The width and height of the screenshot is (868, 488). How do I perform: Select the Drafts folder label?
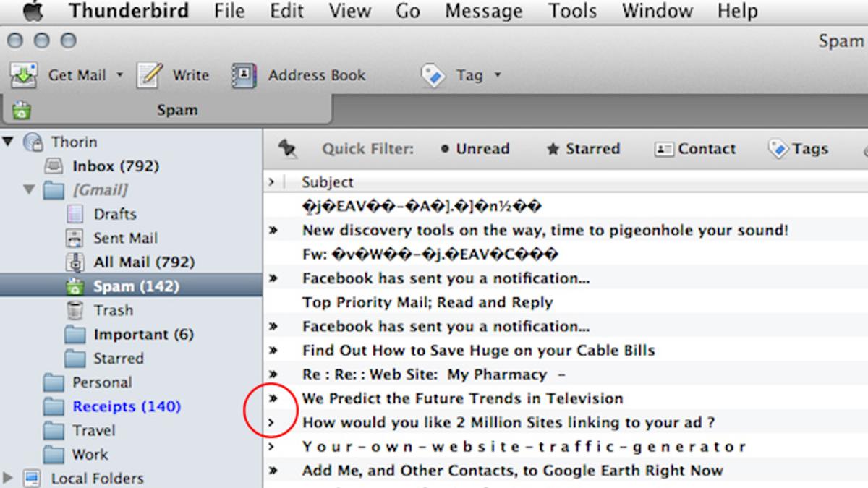tap(115, 214)
